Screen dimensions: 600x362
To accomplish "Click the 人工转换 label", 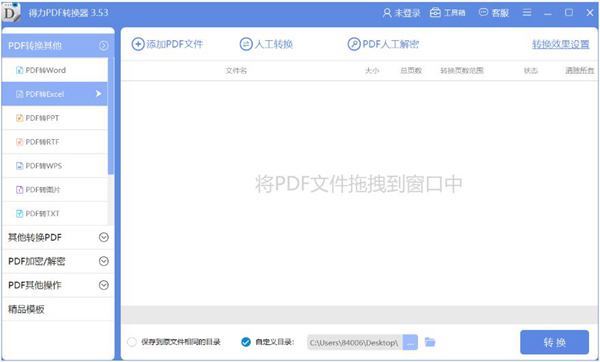I will coord(274,44).
